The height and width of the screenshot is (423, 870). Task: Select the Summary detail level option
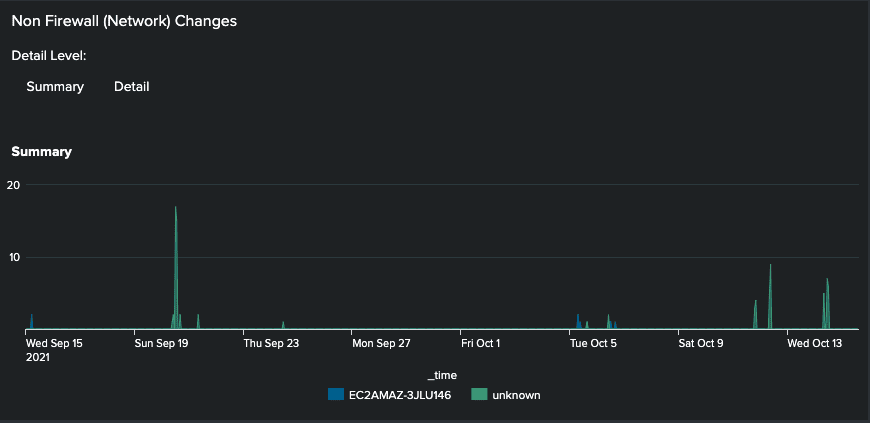[x=55, y=87]
